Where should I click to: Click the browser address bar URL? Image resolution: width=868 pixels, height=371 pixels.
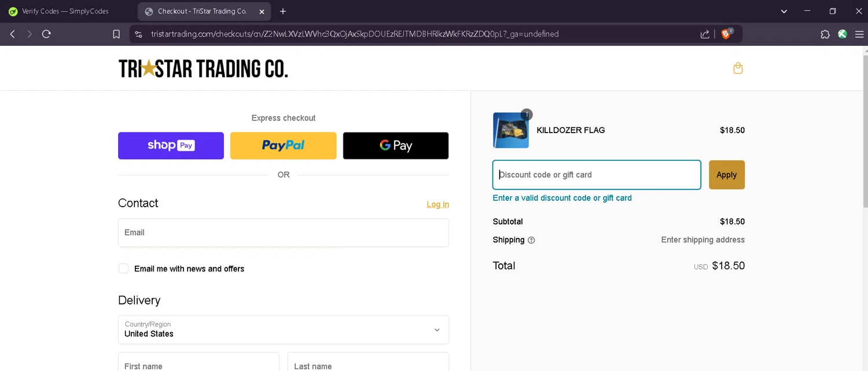[x=355, y=34]
